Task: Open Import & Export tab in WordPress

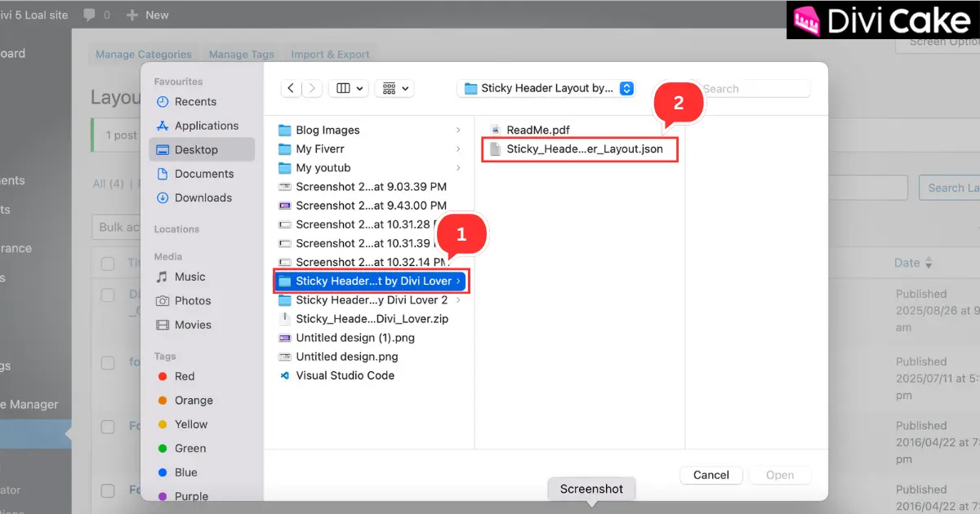Action: [331, 55]
